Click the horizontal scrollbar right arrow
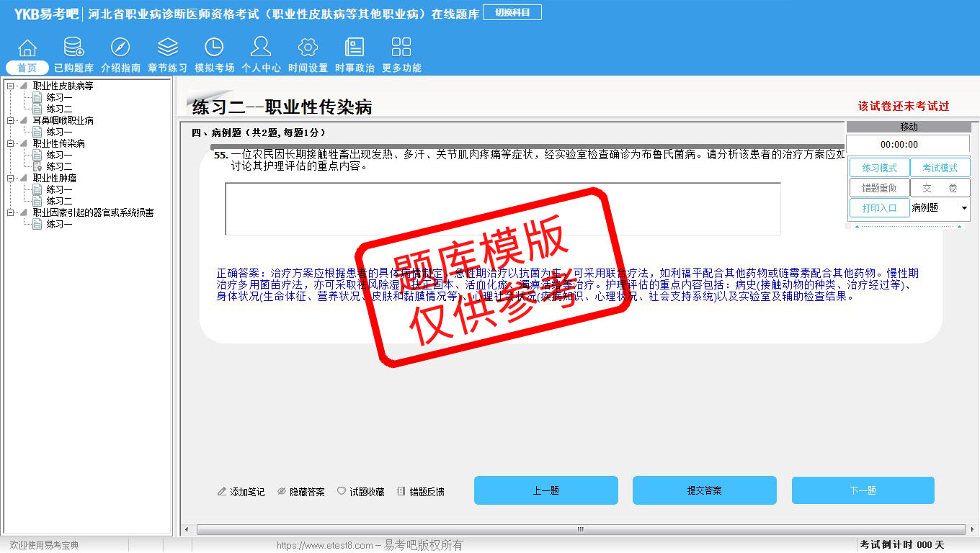980x553 pixels. click(974, 529)
